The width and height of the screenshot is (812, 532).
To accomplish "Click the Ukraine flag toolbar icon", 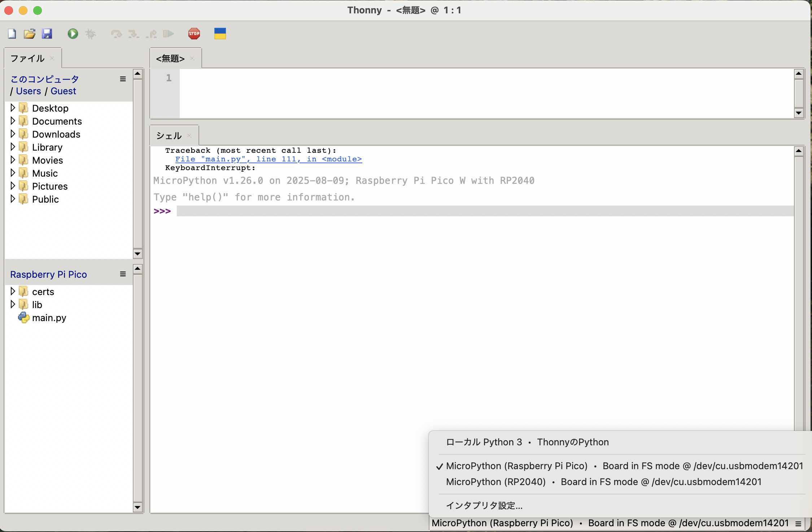I will pyautogui.click(x=220, y=34).
